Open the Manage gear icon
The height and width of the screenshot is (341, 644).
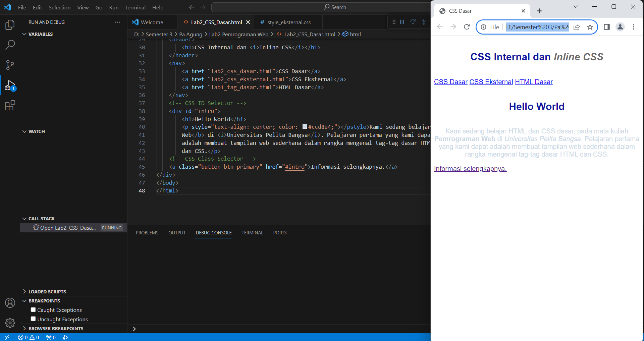[x=10, y=323]
